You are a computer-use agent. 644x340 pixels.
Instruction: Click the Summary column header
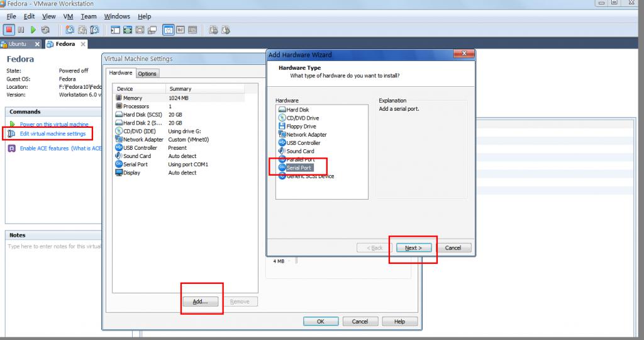coord(205,89)
